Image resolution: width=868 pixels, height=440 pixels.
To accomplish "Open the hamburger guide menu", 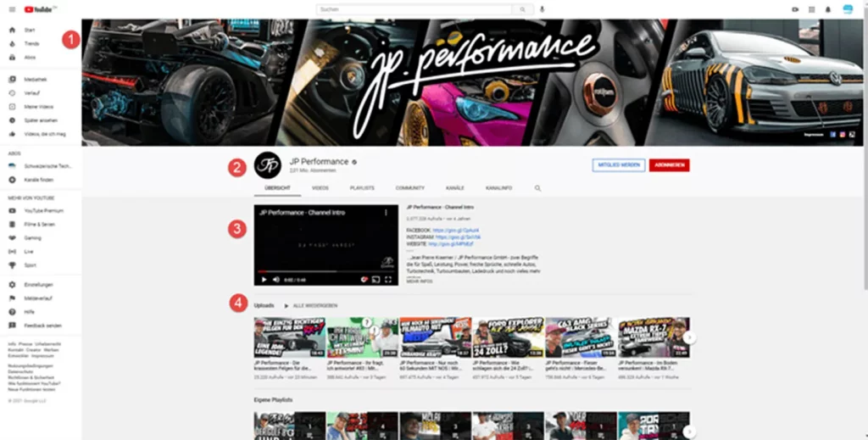I will tap(12, 9).
